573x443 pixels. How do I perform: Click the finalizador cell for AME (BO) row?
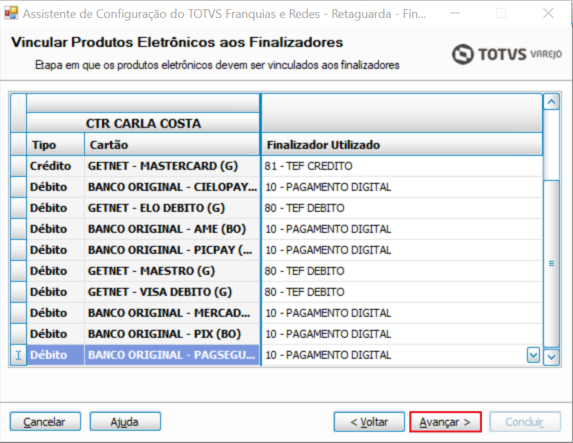pos(402,229)
